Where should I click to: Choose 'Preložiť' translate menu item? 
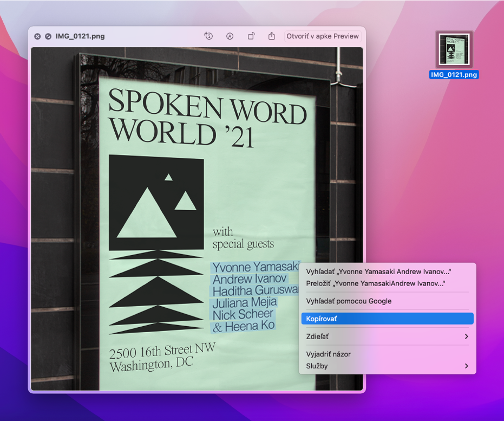375,283
